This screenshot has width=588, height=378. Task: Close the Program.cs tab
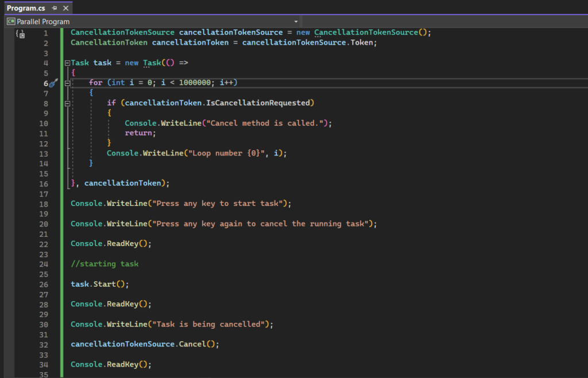click(65, 8)
